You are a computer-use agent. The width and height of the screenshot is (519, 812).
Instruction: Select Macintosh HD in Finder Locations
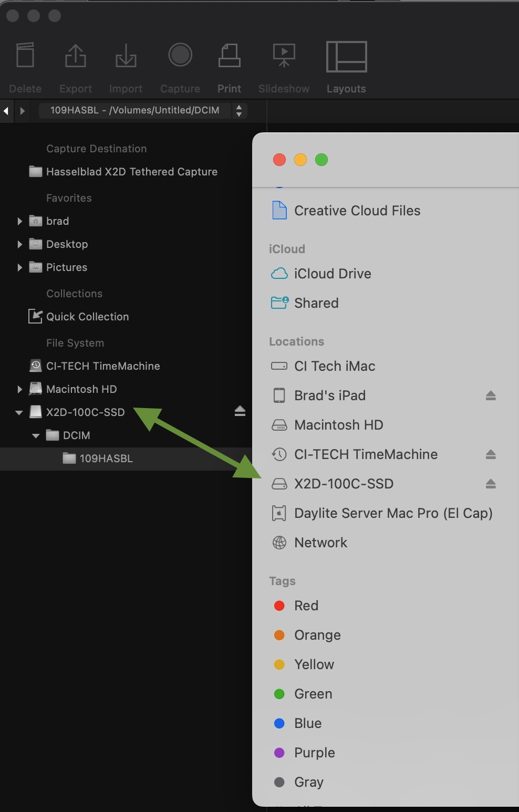[x=339, y=425]
